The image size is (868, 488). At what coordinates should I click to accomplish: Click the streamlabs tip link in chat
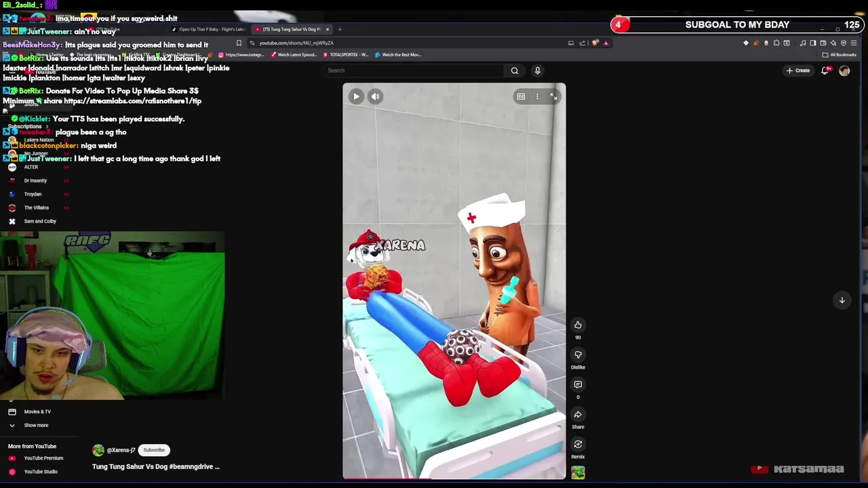pos(132,101)
